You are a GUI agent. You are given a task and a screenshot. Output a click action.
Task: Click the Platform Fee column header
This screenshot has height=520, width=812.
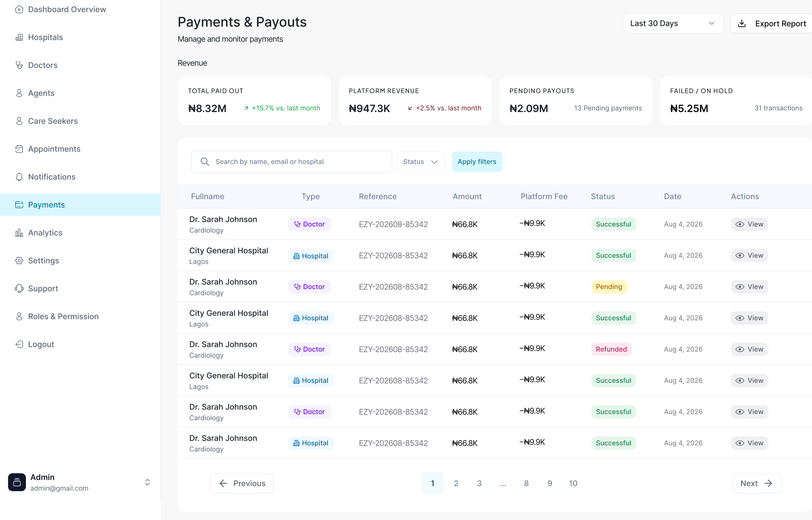click(544, 196)
